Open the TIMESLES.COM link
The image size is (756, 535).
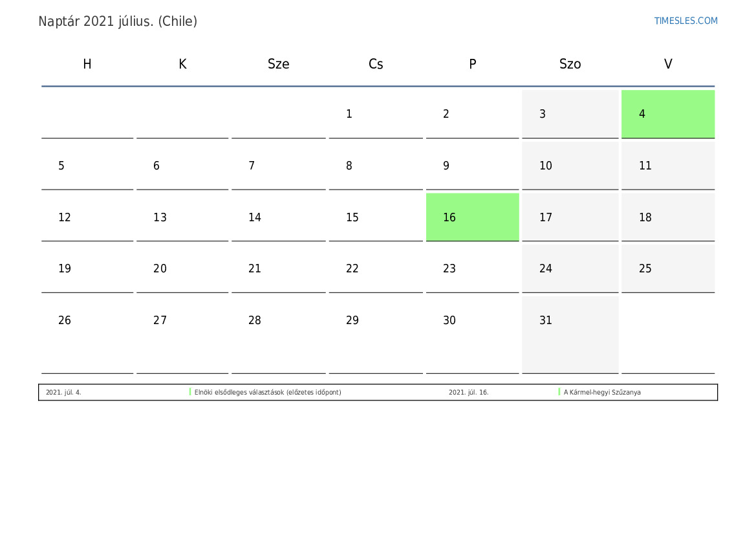(686, 21)
